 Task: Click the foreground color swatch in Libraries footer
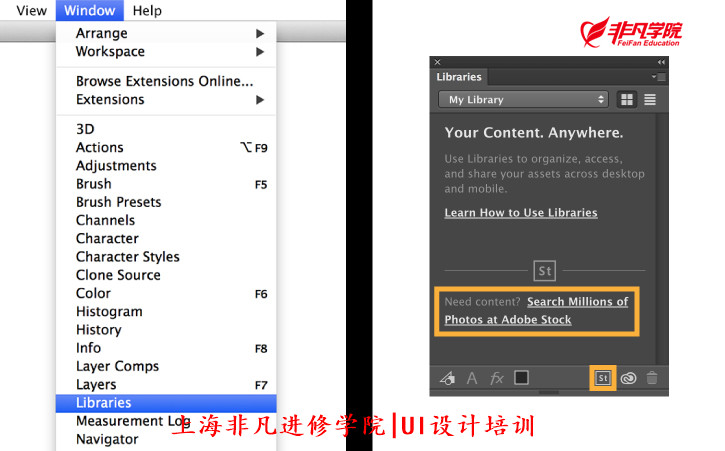click(x=521, y=378)
